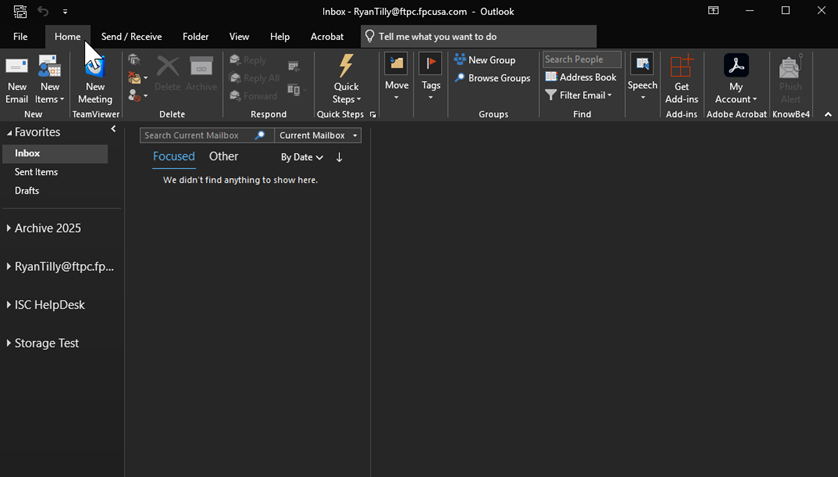
Task: Open the Address Book
Action: click(x=581, y=77)
